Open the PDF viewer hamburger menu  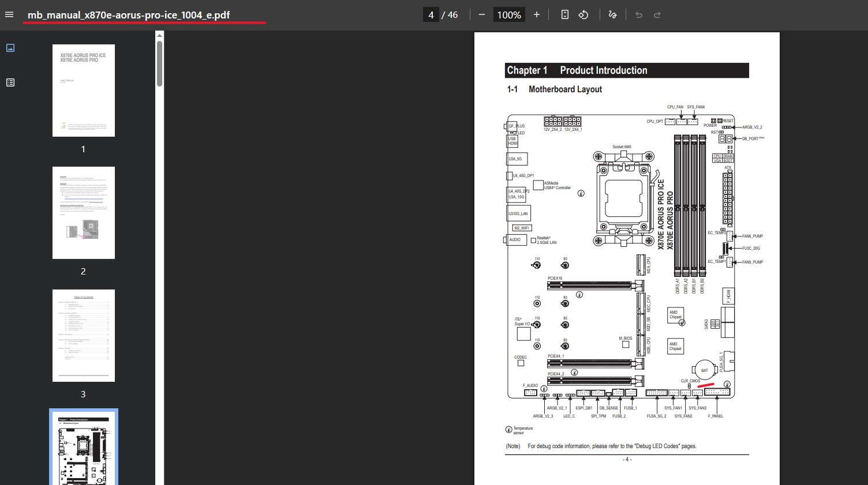[x=9, y=14]
